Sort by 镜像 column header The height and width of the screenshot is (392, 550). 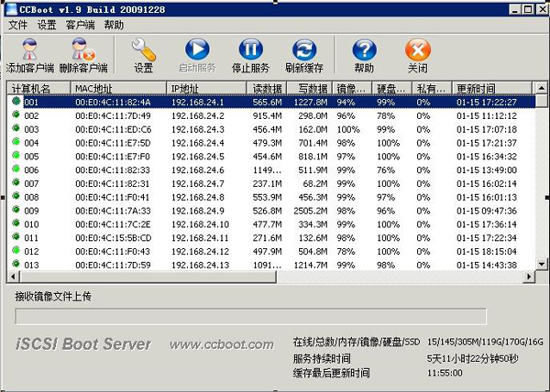pyautogui.click(x=353, y=89)
